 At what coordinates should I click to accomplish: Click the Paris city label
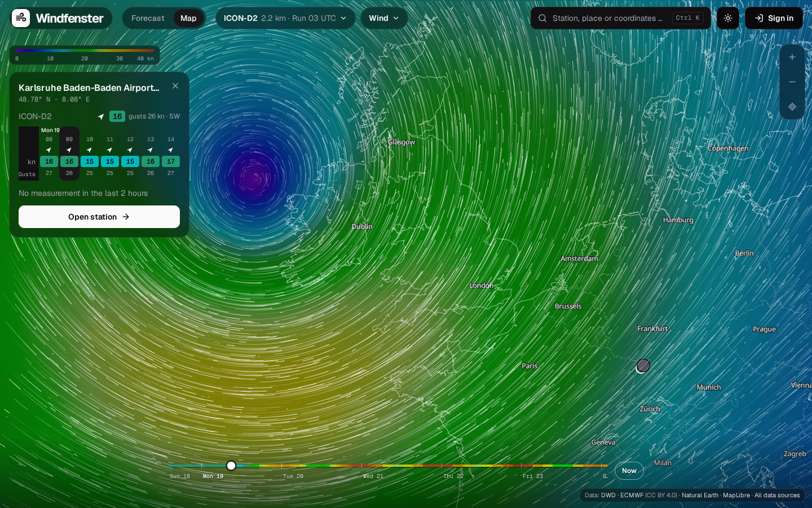(x=529, y=366)
